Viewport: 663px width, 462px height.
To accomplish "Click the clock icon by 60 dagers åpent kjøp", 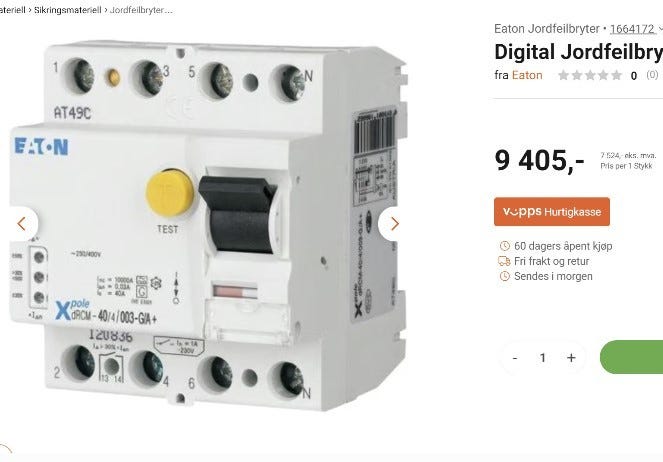I will click(504, 246).
